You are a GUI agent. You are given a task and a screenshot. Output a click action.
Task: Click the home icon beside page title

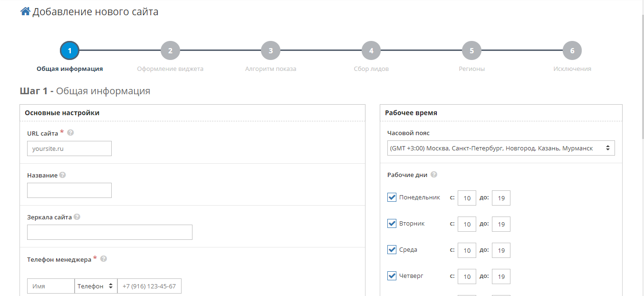pos(25,11)
